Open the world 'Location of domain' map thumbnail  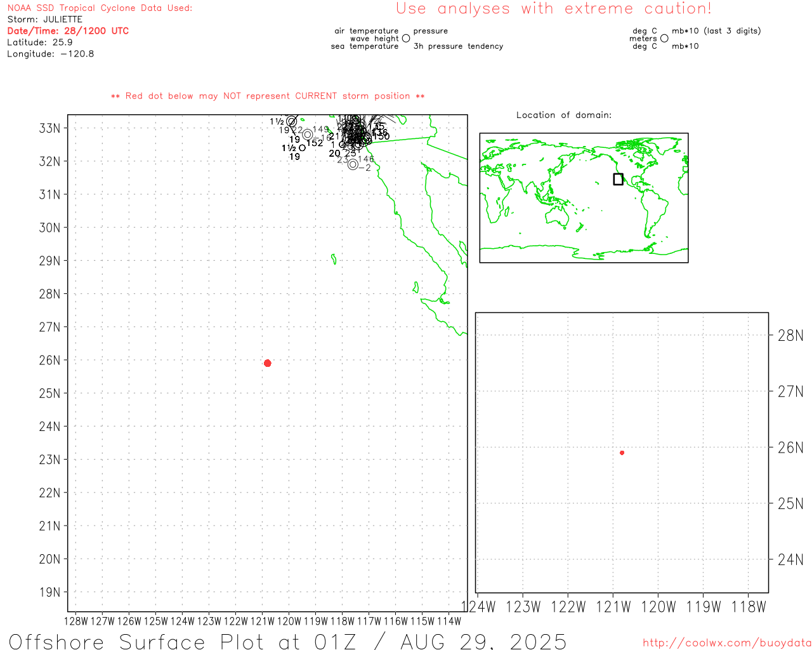tap(584, 198)
